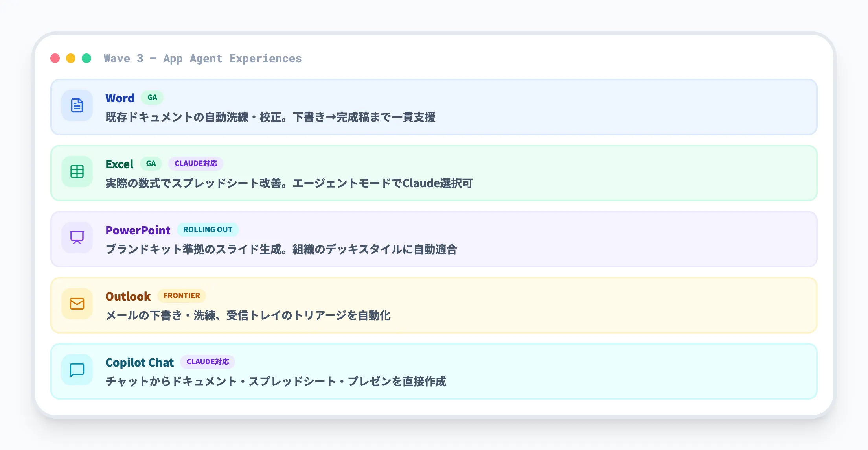Screen dimensions: 868x450
Task: Click the CLAUDE対応 badge on Copilot Chat
Action: pos(208,361)
